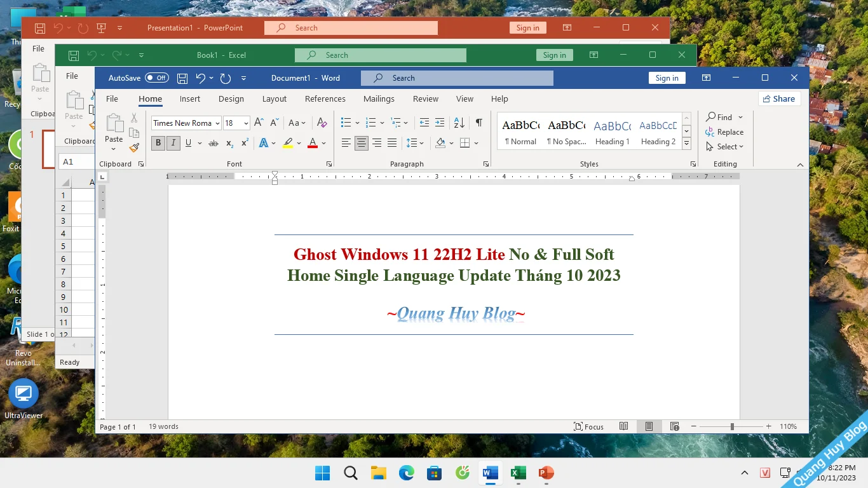Click the Copy icon in Word's Clipboard group

click(134, 133)
